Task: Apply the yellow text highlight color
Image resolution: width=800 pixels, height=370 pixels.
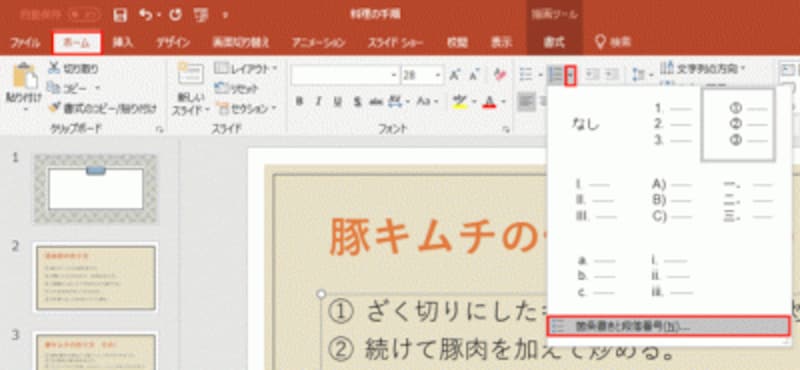Action: (x=460, y=102)
